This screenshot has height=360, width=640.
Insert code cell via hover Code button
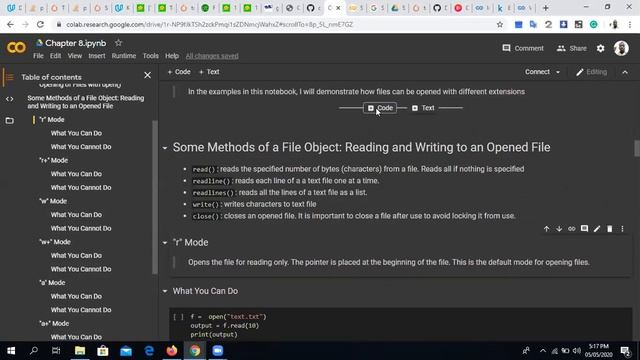[380, 108]
